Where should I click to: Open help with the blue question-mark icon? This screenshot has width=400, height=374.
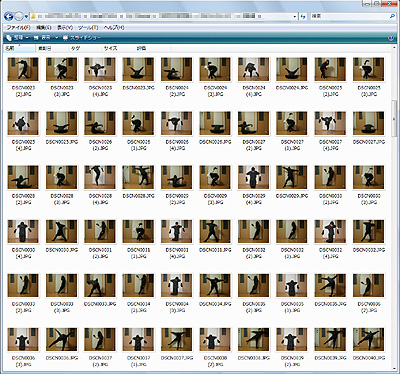tap(391, 38)
